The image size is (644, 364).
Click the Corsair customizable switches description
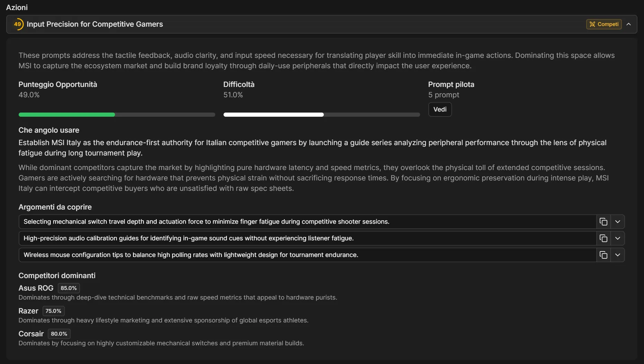point(161,343)
